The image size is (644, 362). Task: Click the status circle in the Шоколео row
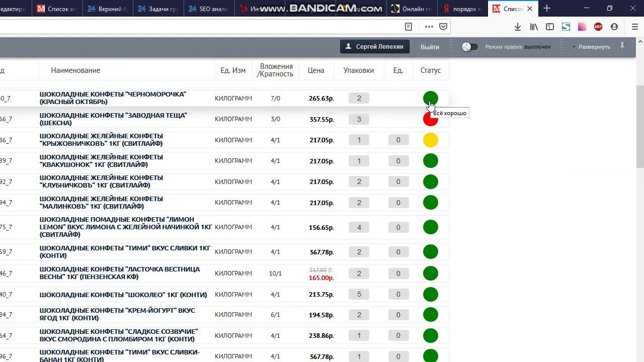click(x=430, y=294)
